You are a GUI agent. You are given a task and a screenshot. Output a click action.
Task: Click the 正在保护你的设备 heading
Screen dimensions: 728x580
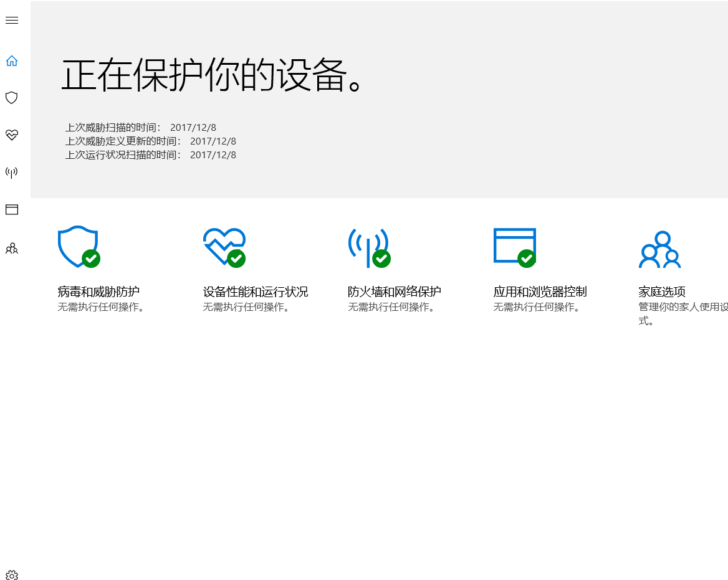(x=212, y=75)
